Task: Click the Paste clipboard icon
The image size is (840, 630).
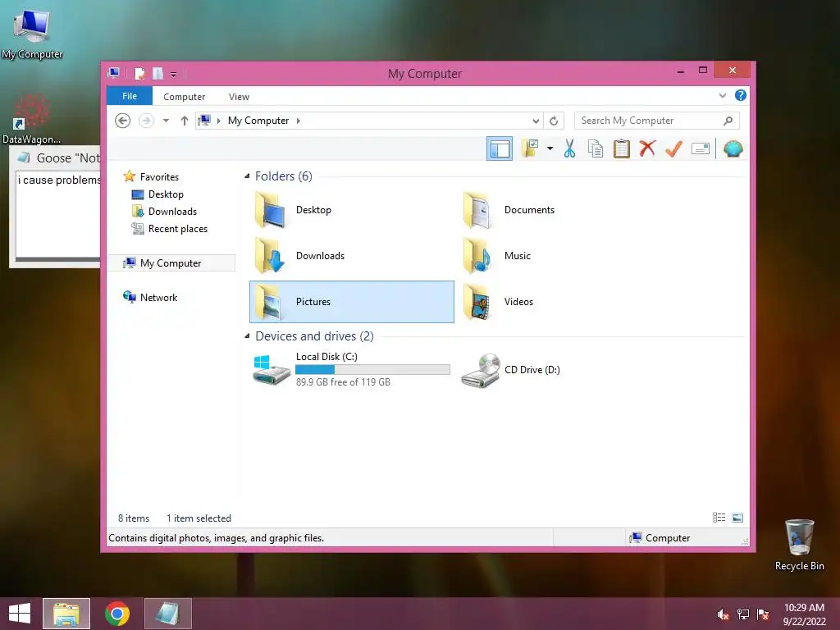Action: 622,148
